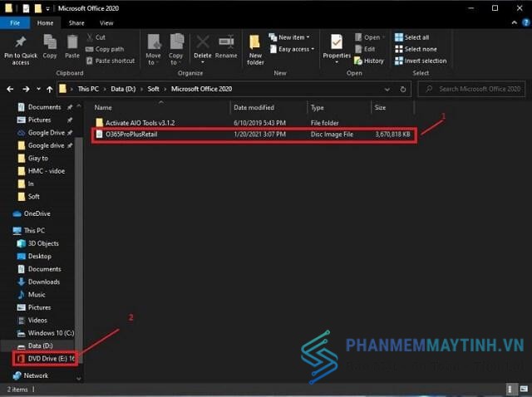Click the History button
The image size is (532, 397).
click(369, 61)
